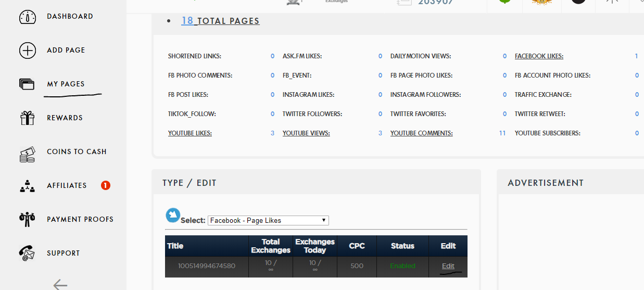Open the Affiliates menu item

(67, 186)
